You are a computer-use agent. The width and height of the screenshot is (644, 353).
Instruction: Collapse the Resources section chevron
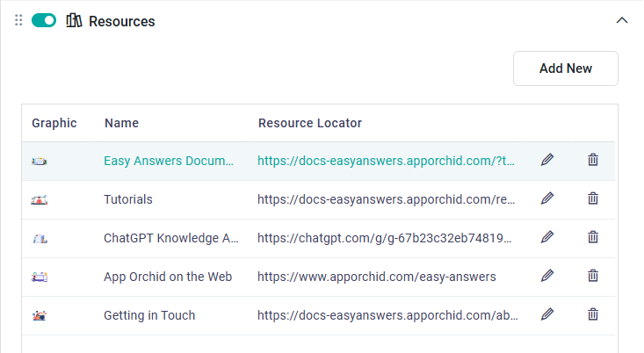click(622, 21)
